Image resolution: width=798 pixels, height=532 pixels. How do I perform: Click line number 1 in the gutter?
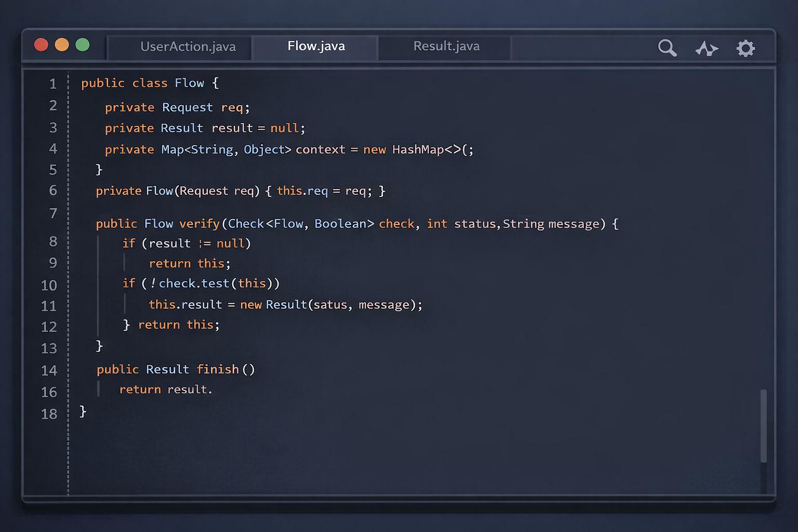tap(53, 84)
